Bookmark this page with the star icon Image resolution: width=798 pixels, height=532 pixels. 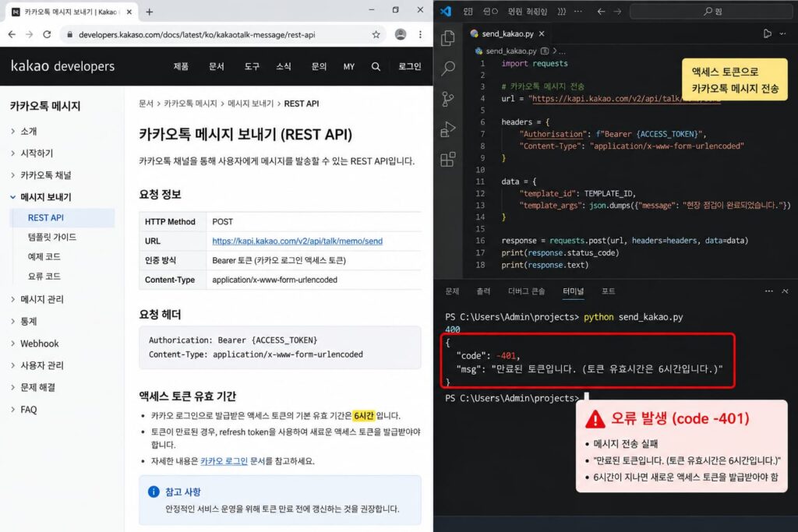click(376, 34)
